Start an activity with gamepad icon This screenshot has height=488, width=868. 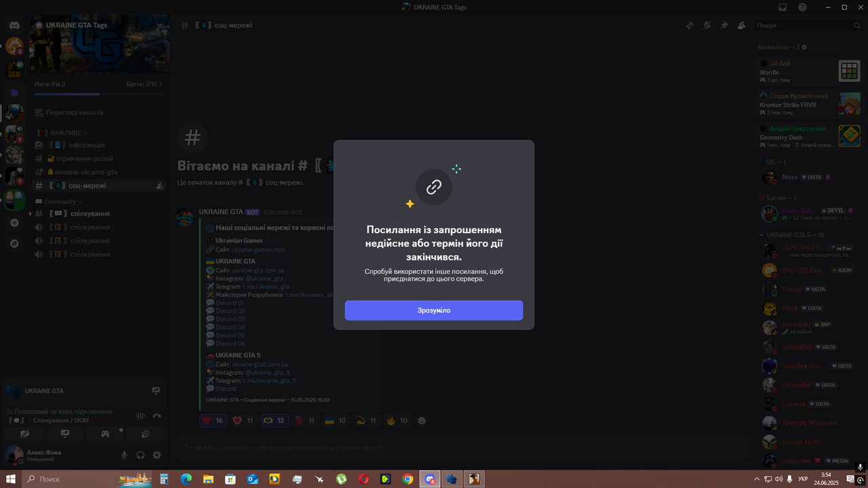click(x=105, y=434)
